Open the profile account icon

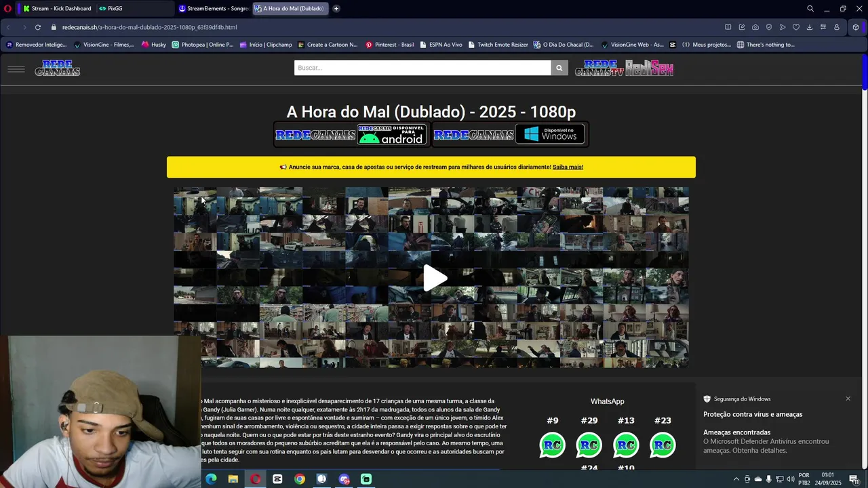[837, 27]
